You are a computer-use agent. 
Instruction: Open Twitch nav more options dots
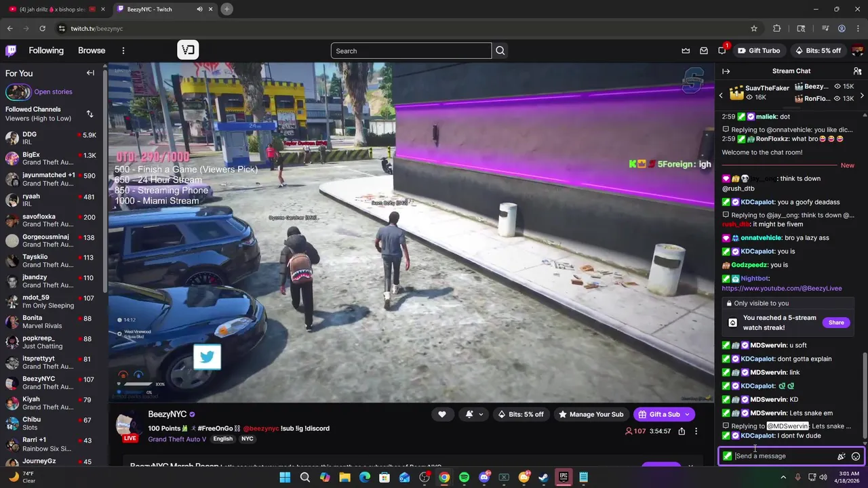click(x=123, y=51)
